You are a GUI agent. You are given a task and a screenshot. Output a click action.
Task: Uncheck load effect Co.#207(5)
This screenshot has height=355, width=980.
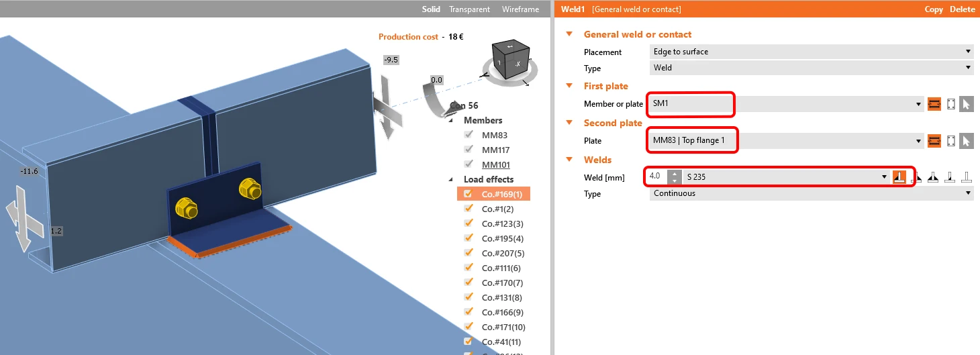(x=469, y=253)
